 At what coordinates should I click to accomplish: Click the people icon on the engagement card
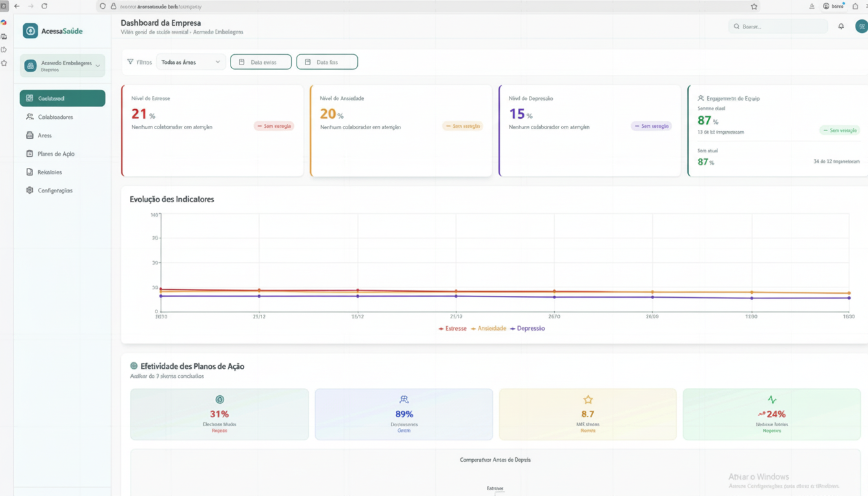[x=701, y=98]
